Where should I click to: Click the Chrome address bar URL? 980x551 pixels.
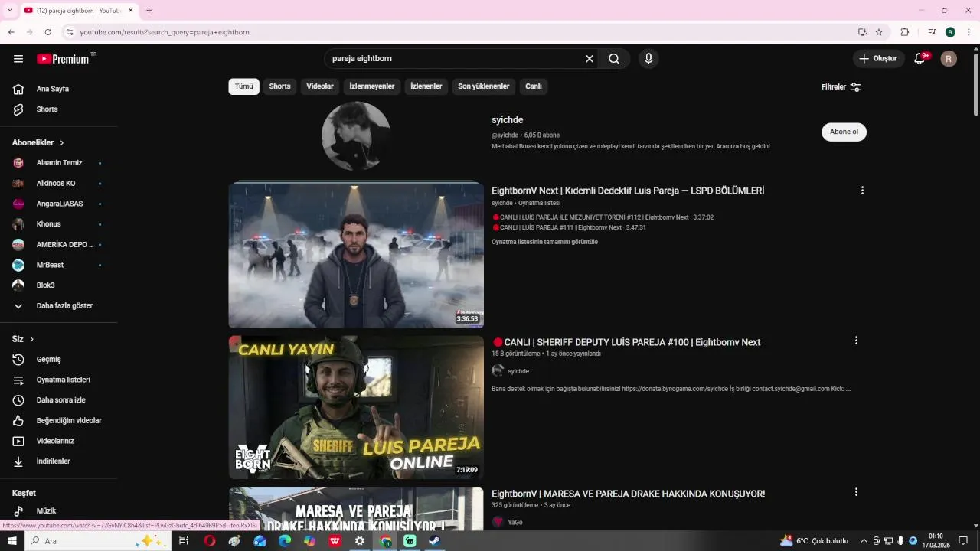pyautogui.click(x=165, y=32)
